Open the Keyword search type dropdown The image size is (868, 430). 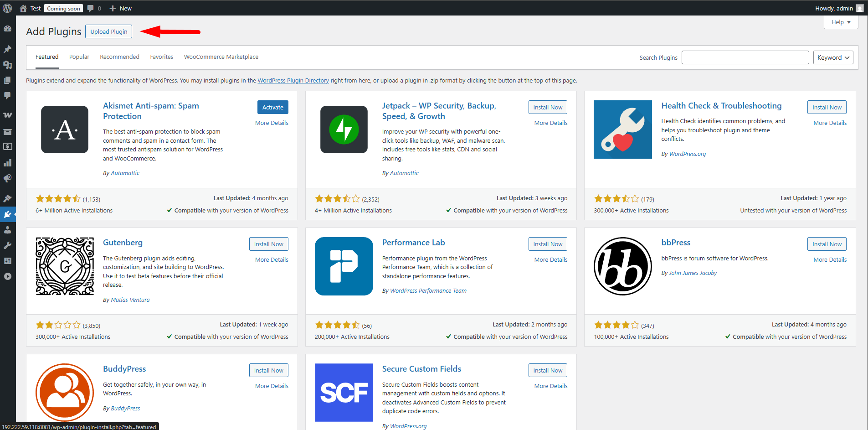(x=833, y=57)
